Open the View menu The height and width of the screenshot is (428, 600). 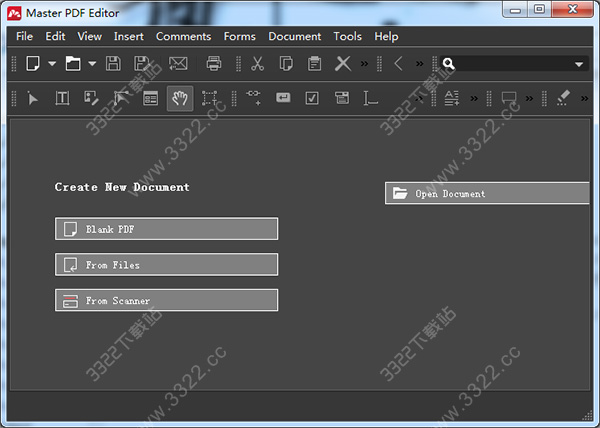click(x=90, y=37)
